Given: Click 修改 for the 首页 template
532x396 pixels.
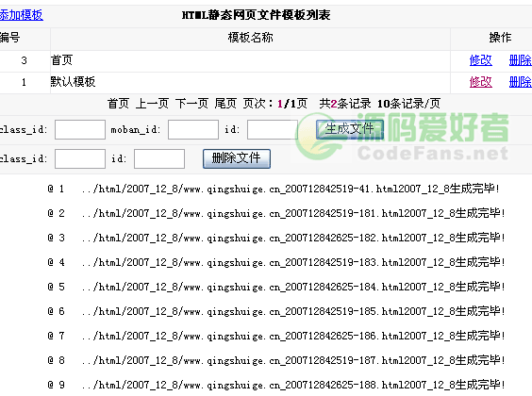Looking at the screenshot, I should pos(480,60).
